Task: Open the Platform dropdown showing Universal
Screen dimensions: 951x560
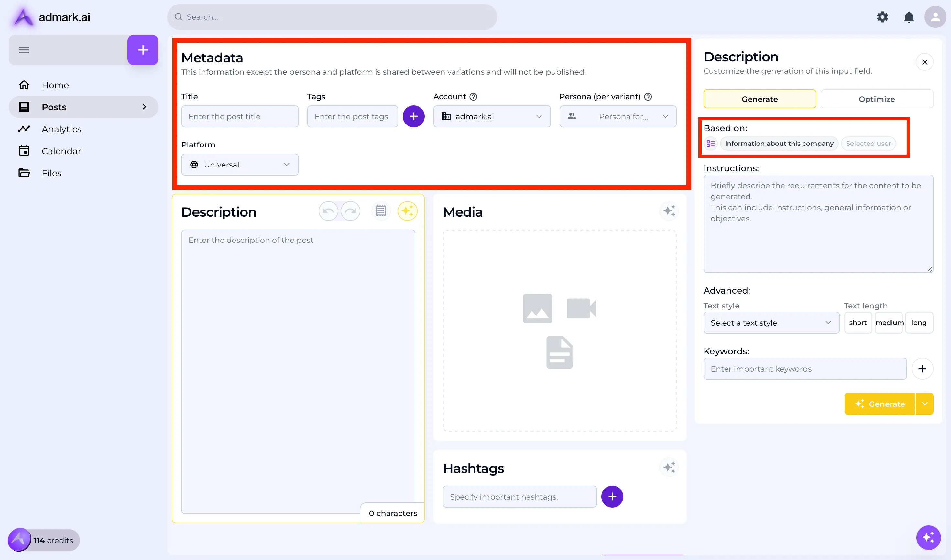Action: click(240, 165)
